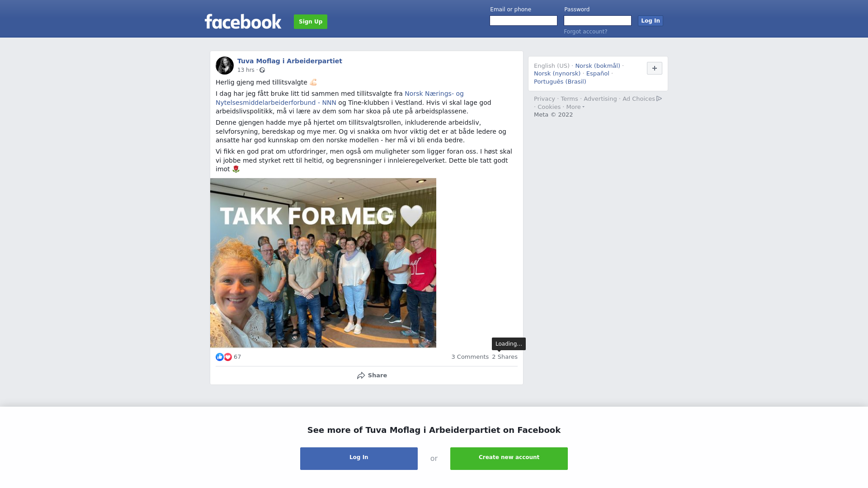Click the Ad Choices triangle icon
The width and height of the screenshot is (868, 488).
[659, 99]
